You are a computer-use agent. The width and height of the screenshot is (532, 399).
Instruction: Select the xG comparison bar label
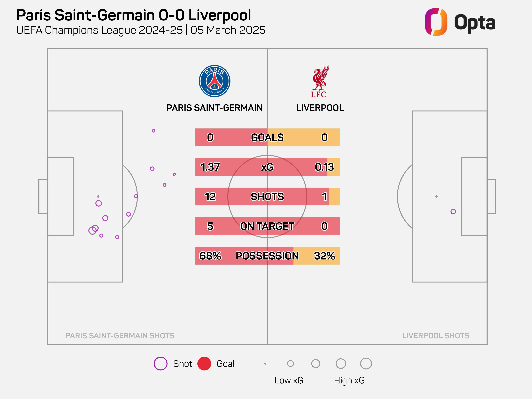[x=267, y=167]
